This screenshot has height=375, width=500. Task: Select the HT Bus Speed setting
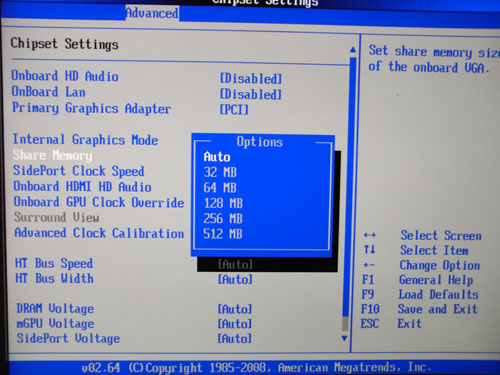coord(54,263)
